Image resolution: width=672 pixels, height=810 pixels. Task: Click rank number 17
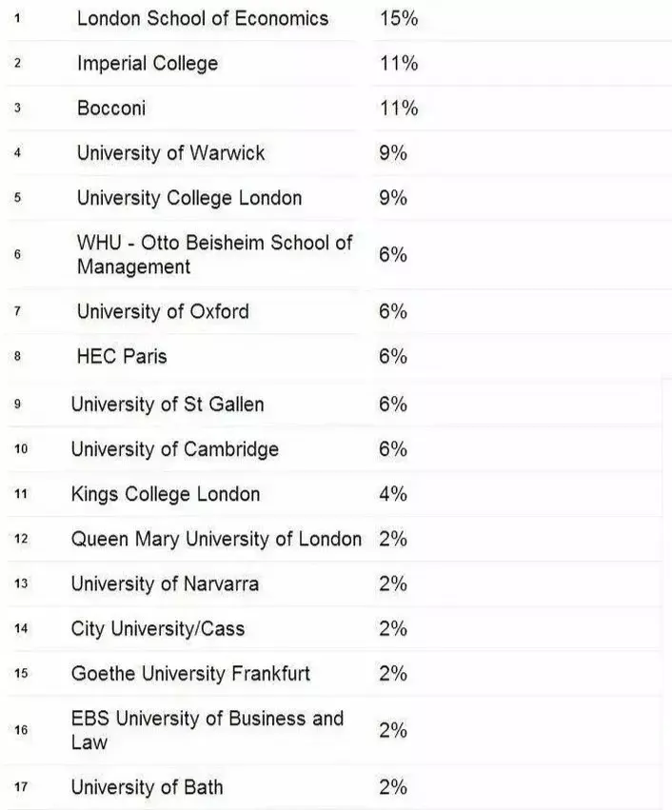[21, 787]
